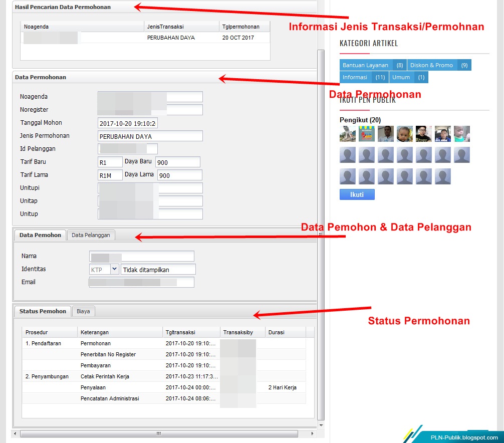The image size is (504, 443).
Task: Click the Ikuti button to follow
Action: (357, 194)
